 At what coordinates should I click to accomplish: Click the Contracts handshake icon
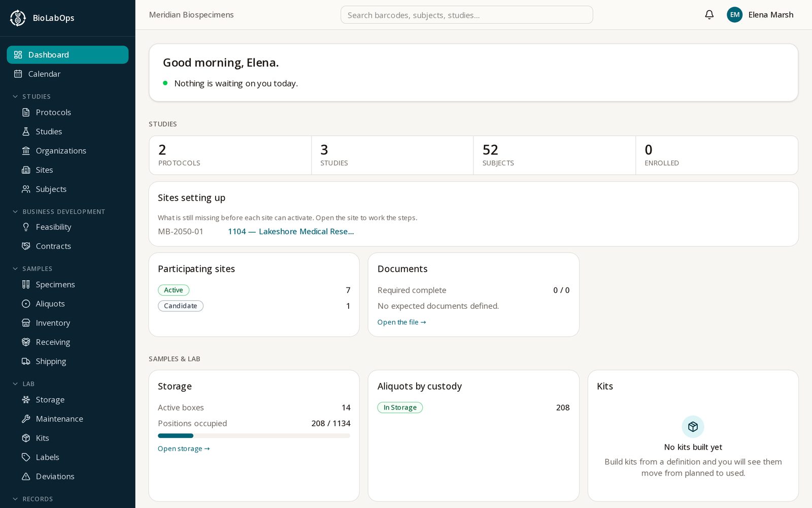pos(26,246)
